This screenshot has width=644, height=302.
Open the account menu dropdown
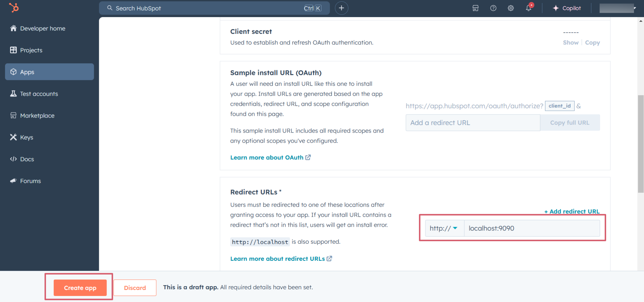coord(618,8)
